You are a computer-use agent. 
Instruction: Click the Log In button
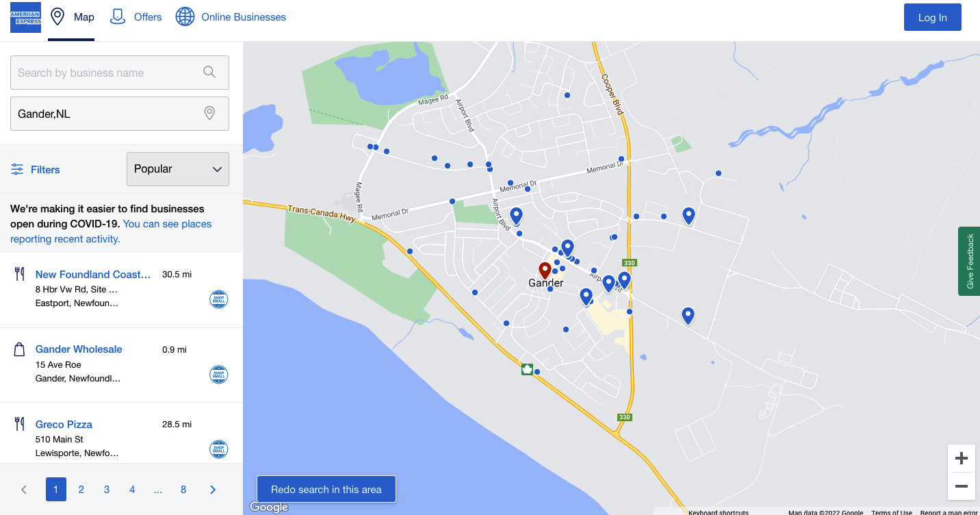tap(933, 18)
